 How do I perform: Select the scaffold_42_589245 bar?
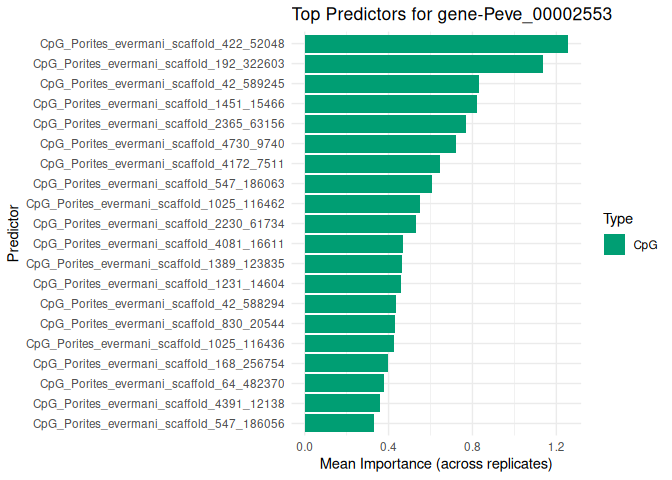point(391,84)
